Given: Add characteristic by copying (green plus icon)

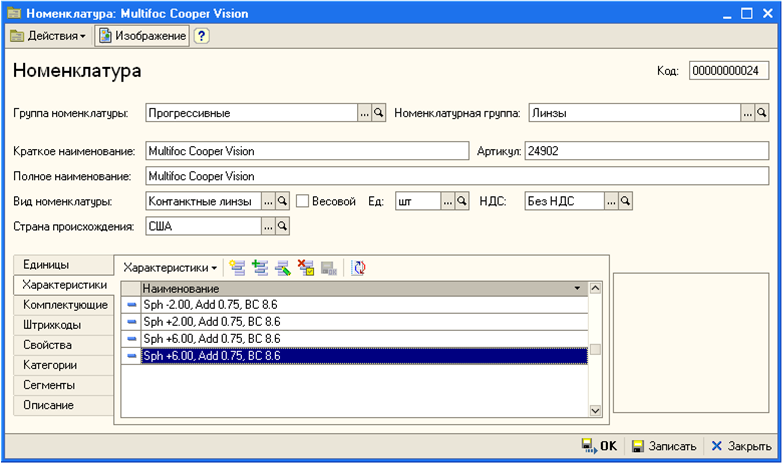Looking at the screenshot, I should (x=260, y=268).
